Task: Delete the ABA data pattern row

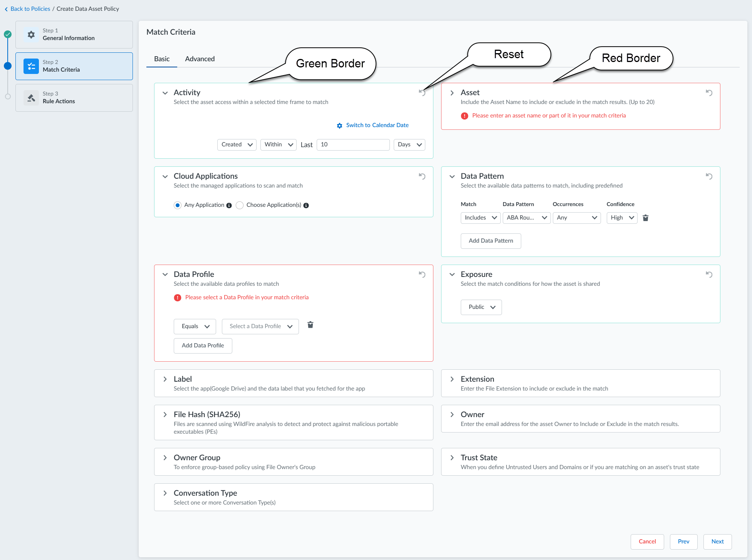Action: (x=646, y=218)
